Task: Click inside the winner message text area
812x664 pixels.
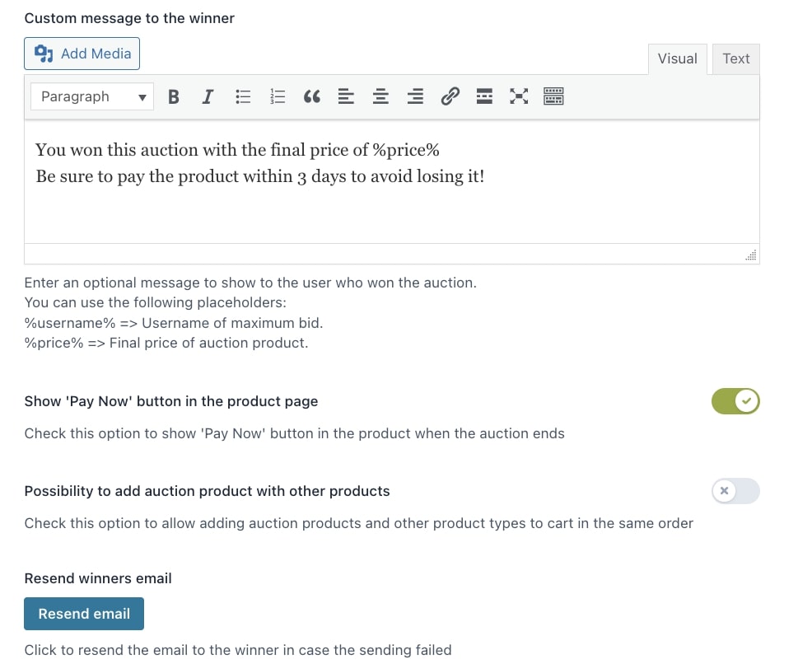Action: click(x=391, y=181)
